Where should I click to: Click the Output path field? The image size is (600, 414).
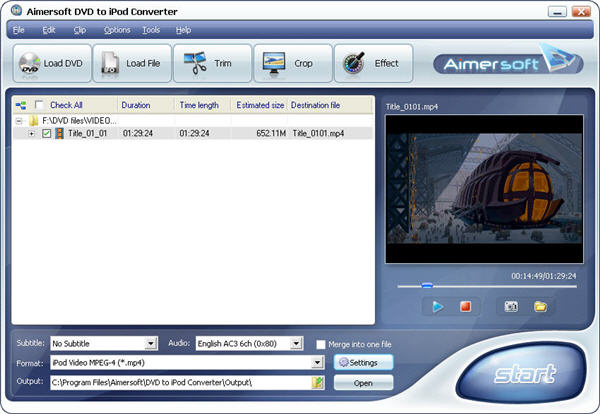pyautogui.click(x=181, y=382)
